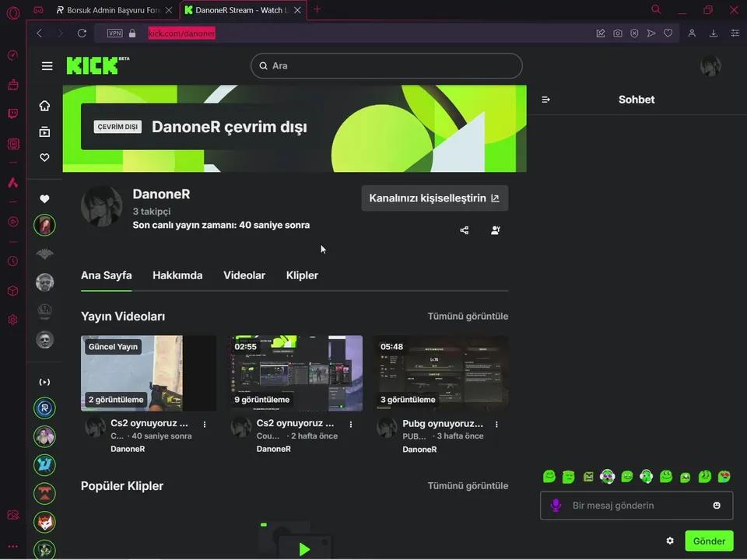Open the browser easy setup icon
The height and width of the screenshot is (560, 747).
(x=735, y=33)
